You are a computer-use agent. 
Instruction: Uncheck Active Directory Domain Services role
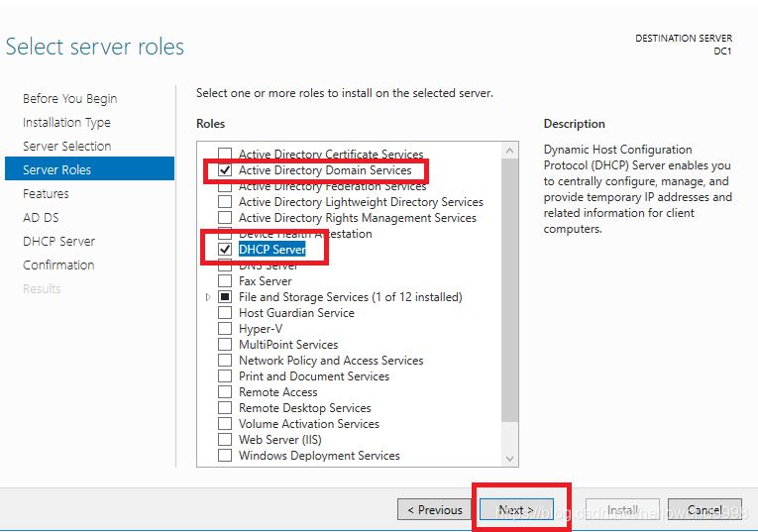pos(225,170)
